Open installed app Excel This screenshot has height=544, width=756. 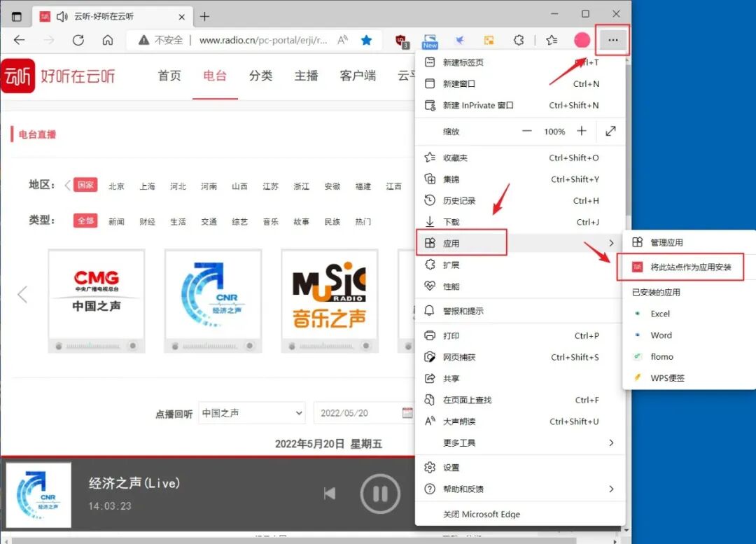689,314
